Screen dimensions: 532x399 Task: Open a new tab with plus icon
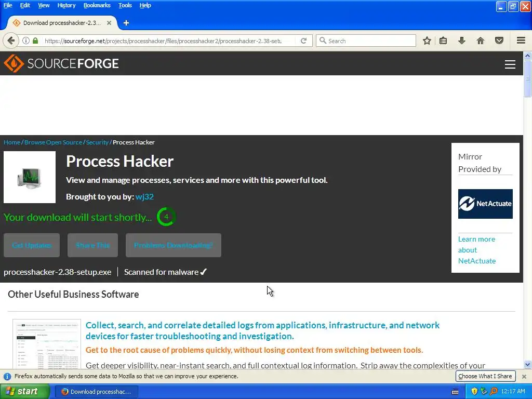(126, 23)
